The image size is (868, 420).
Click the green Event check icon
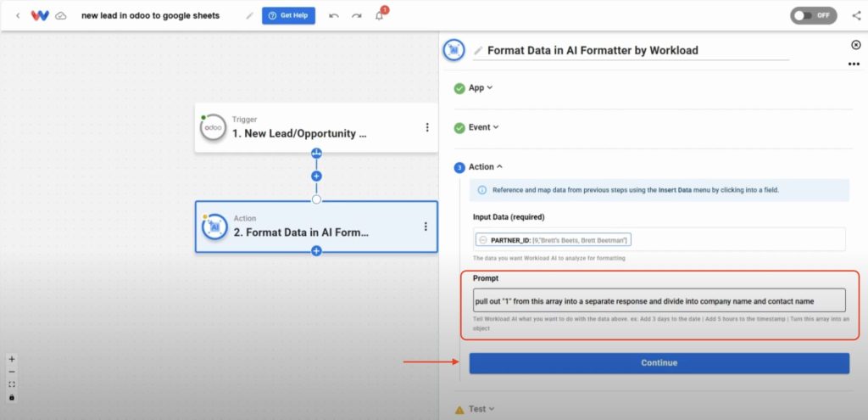tap(459, 128)
